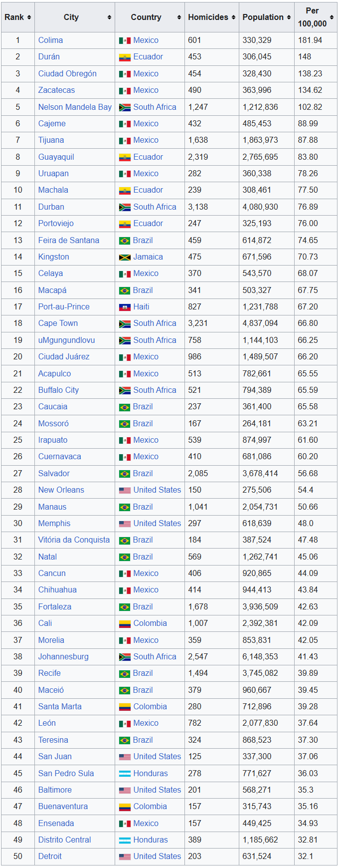This screenshot has height=868, width=339.
Task: Select the rank number 25
Action: [18, 440]
